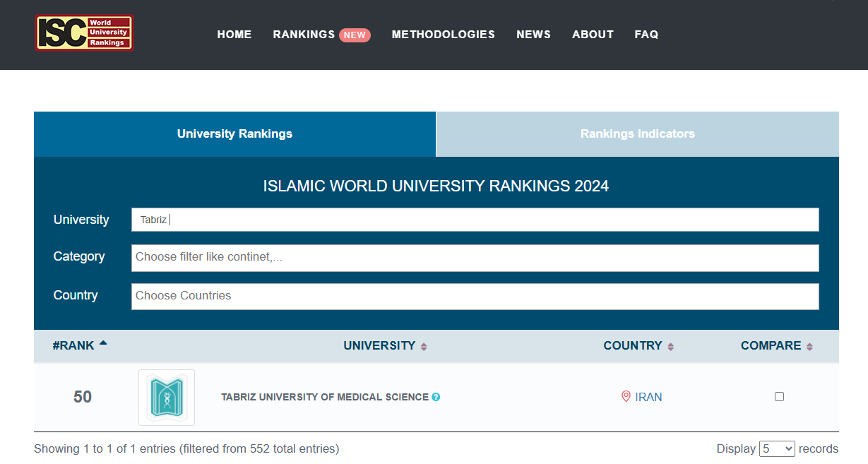
Task: Click the University search field containing Tabriz
Action: point(475,220)
